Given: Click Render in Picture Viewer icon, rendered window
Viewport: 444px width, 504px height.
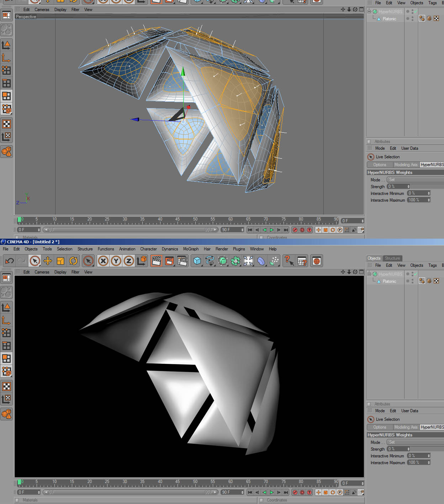Looking at the screenshot, I should click(169, 261).
